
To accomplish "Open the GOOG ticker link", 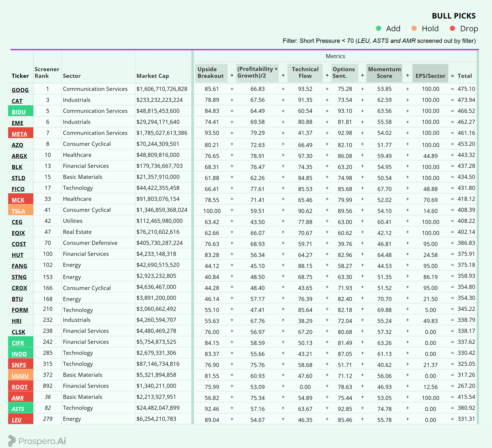I will 20,90.
